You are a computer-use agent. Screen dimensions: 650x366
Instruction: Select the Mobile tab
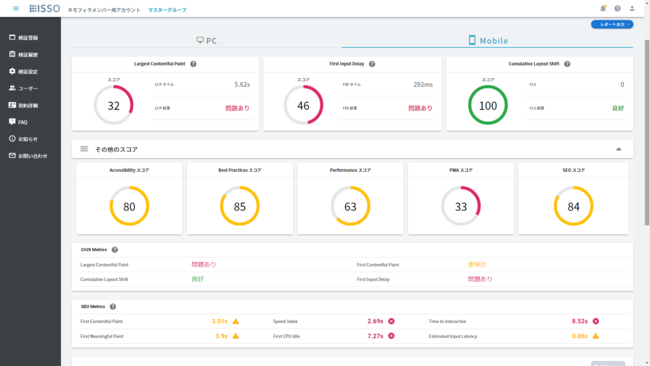(488, 40)
